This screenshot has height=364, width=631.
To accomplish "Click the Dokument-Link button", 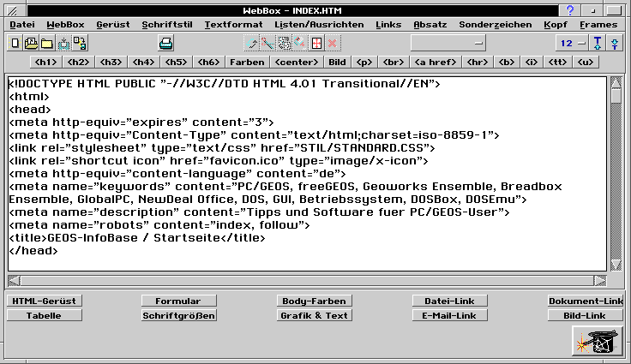I will click(586, 301).
